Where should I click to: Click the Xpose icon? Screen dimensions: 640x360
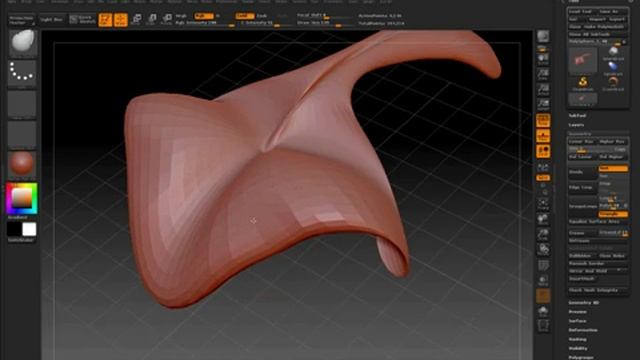[543, 326]
